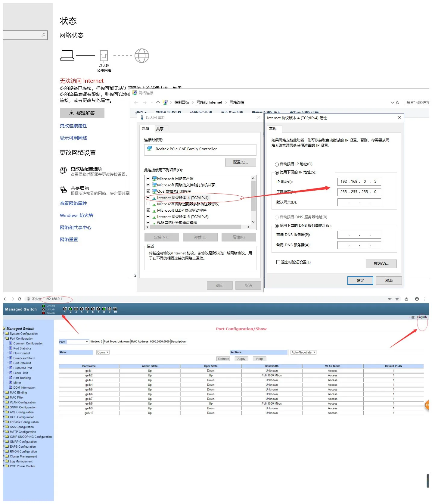
Task: Expand MAC Binding tree folder
Action: pos(7,392)
